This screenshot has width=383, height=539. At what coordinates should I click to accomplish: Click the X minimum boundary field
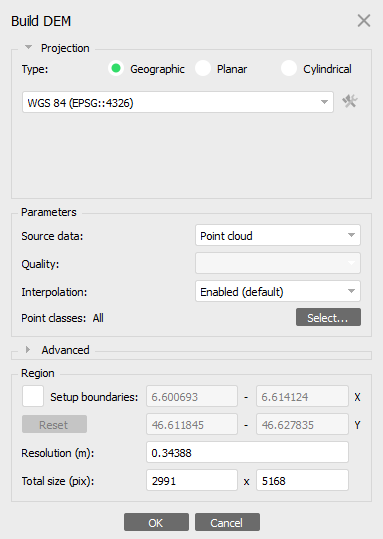point(192,396)
